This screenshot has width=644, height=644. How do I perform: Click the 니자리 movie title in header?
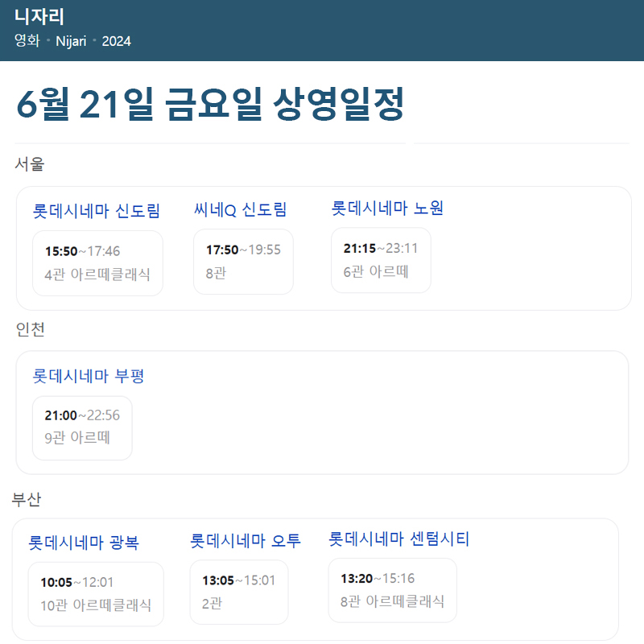(39, 17)
